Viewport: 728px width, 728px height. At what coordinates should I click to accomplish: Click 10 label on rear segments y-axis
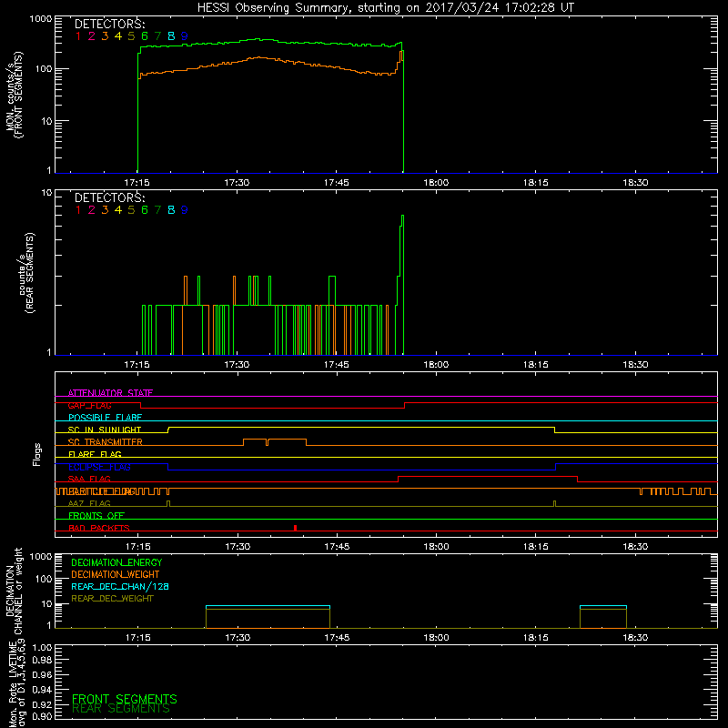pyautogui.click(x=47, y=192)
